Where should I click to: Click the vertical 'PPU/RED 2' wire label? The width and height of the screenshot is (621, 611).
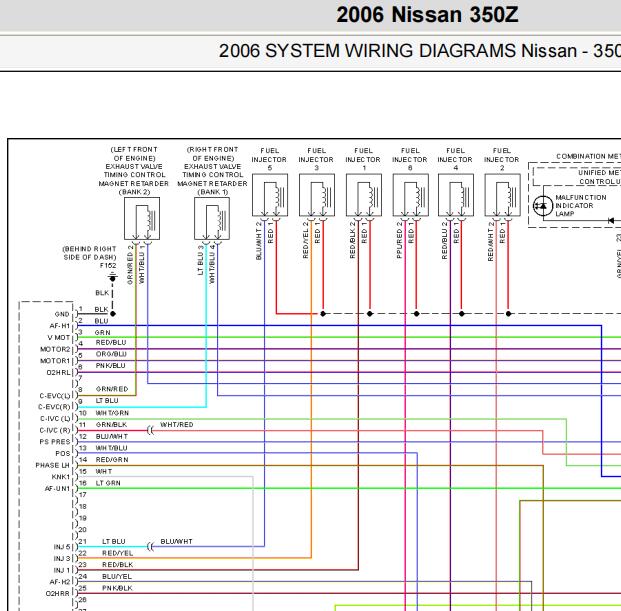click(x=399, y=240)
